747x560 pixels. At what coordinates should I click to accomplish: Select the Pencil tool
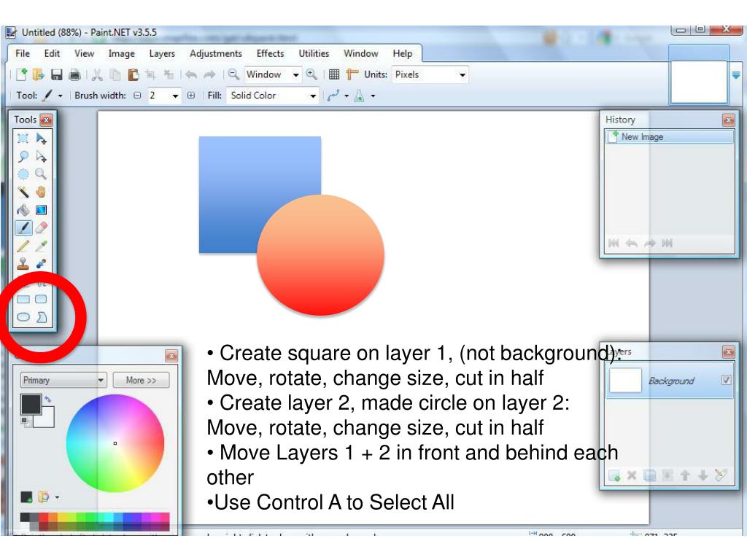point(23,246)
